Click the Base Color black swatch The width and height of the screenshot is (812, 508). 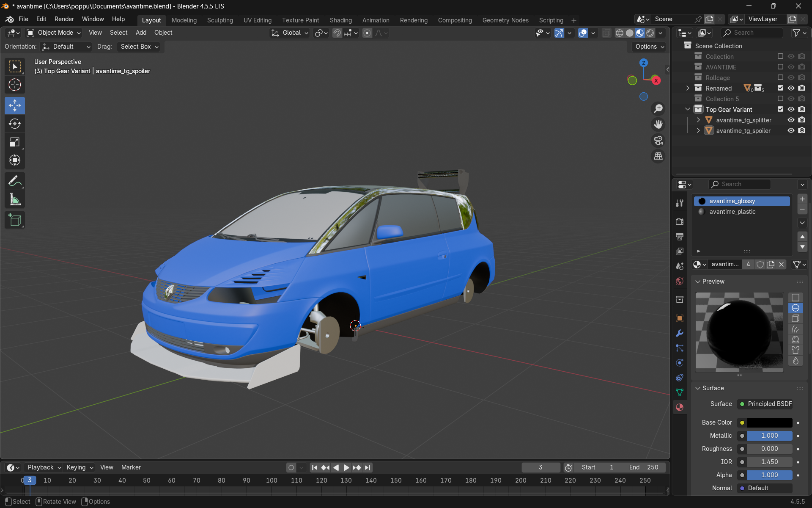[769, 422]
